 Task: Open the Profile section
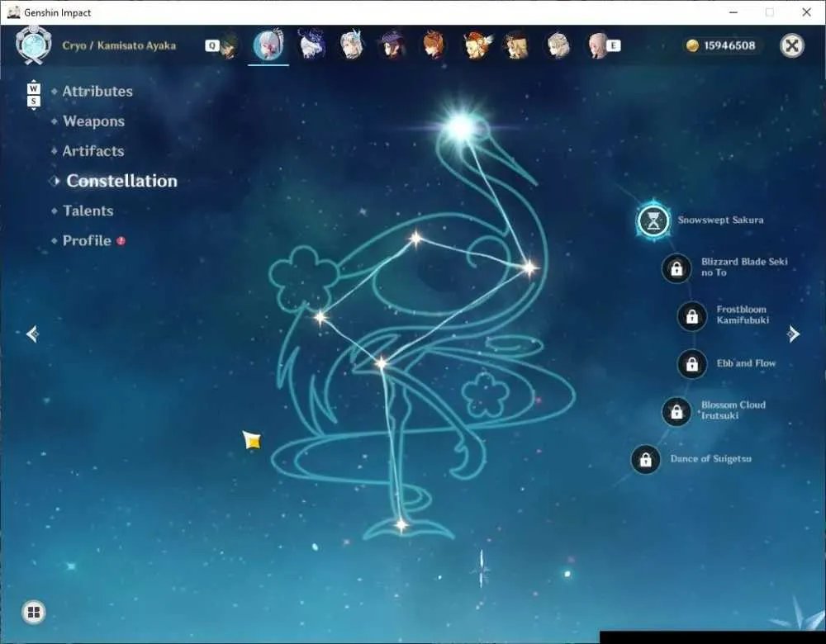tap(87, 240)
